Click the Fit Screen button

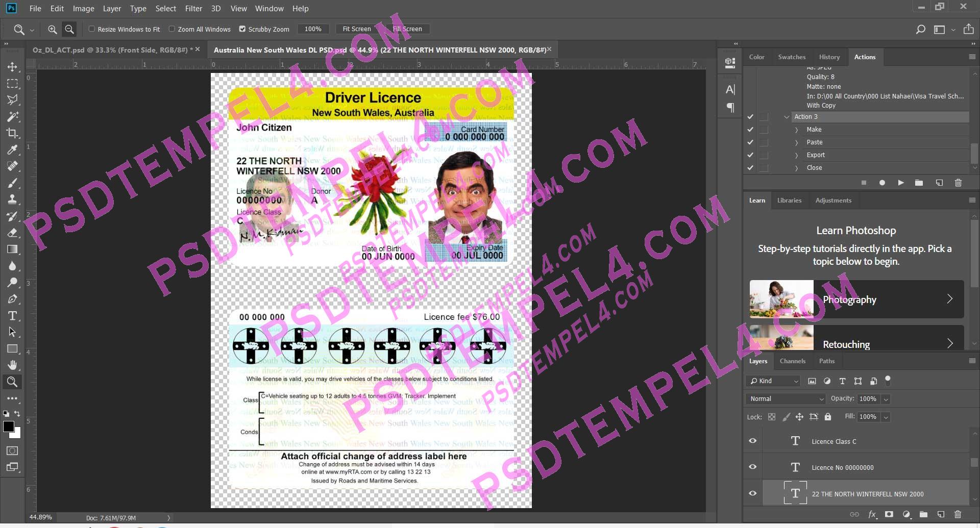click(356, 29)
